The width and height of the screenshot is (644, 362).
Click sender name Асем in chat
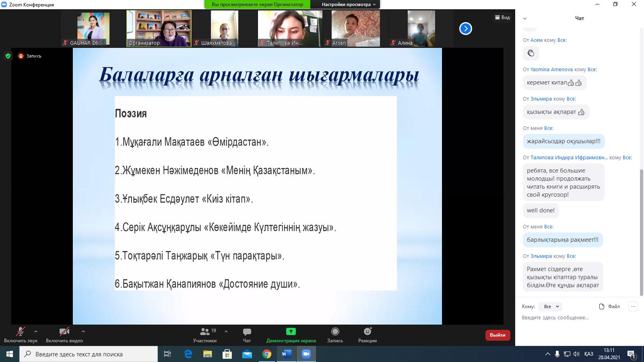click(x=537, y=40)
